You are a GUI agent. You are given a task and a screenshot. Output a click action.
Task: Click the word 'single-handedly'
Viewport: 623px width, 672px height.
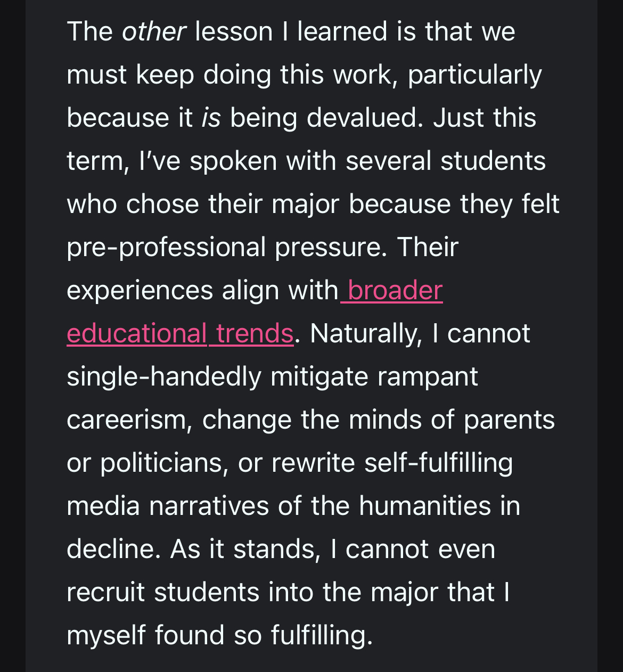tap(164, 377)
